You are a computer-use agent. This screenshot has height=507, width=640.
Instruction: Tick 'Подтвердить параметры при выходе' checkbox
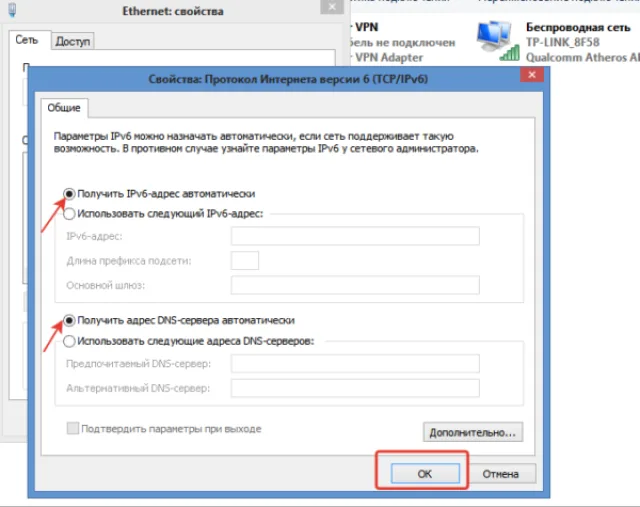coord(73,428)
